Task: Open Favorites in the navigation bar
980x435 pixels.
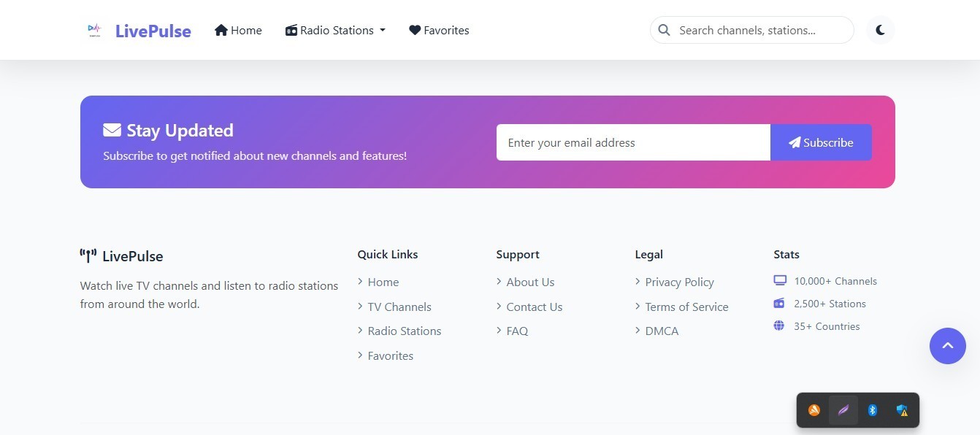Action: click(x=439, y=30)
